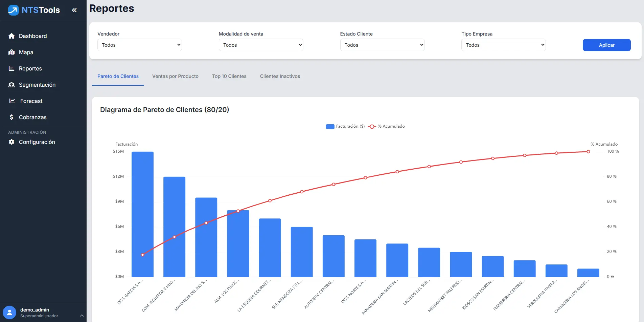Viewport: 644px width, 322px height.
Task: Click the demo_admin user avatar
Action: click(9, 313)
